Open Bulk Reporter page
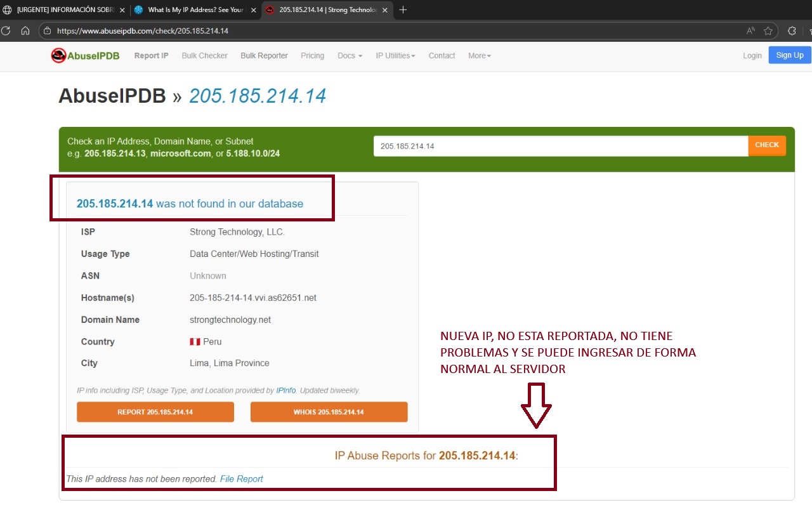This screenshot has width=812, height=505. (264, 56)
